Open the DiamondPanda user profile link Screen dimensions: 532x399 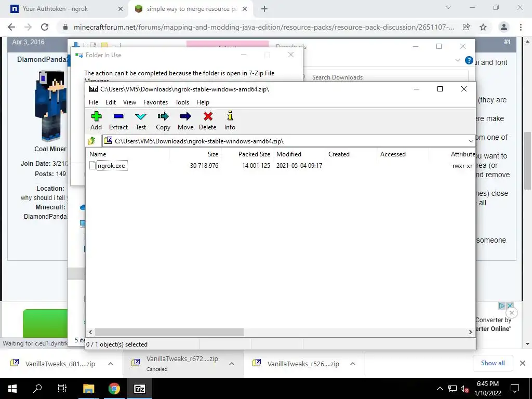tap(43, 59)
